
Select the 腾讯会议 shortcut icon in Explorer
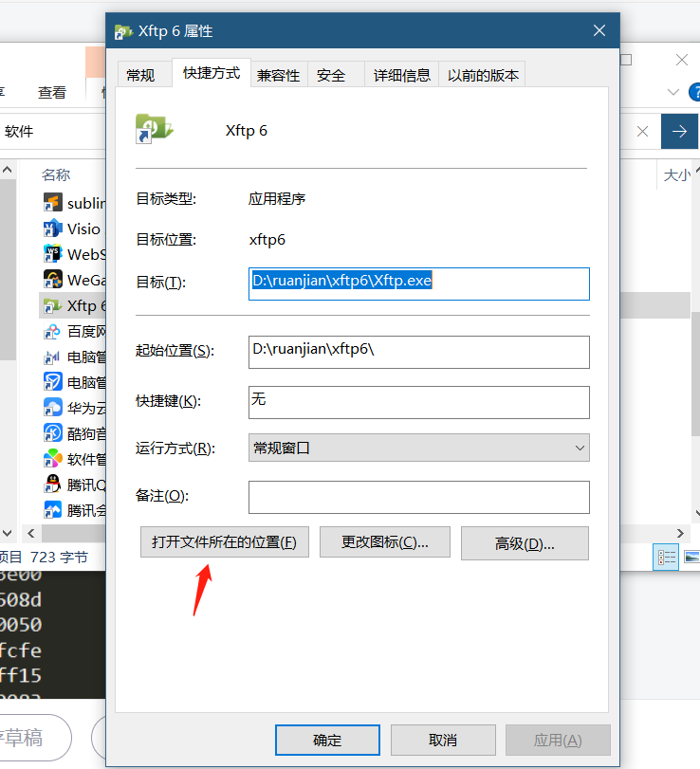pyautogui.click(x=52, y=510)
